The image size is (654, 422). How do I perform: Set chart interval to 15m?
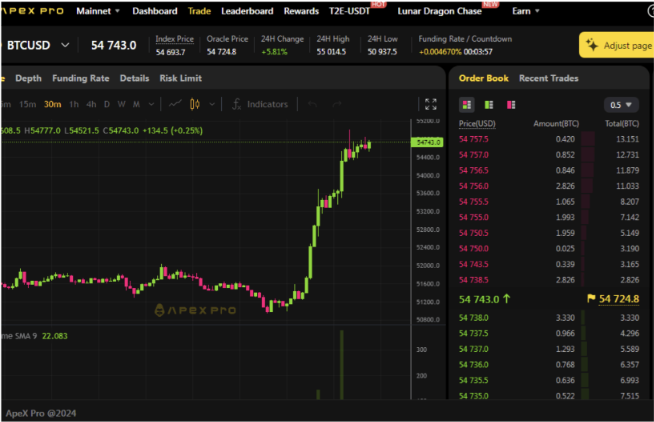pos(28,104)
